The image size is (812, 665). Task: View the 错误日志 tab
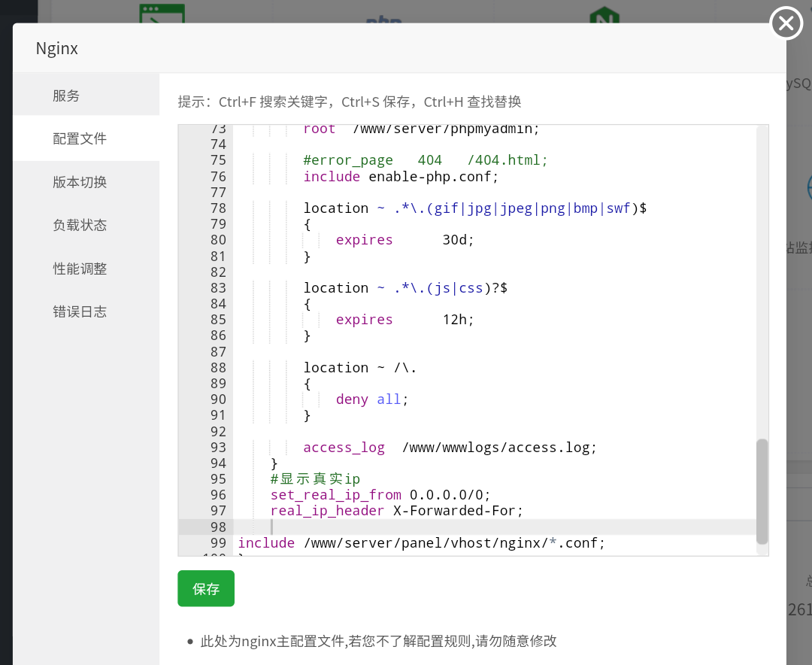click(80, 311)
